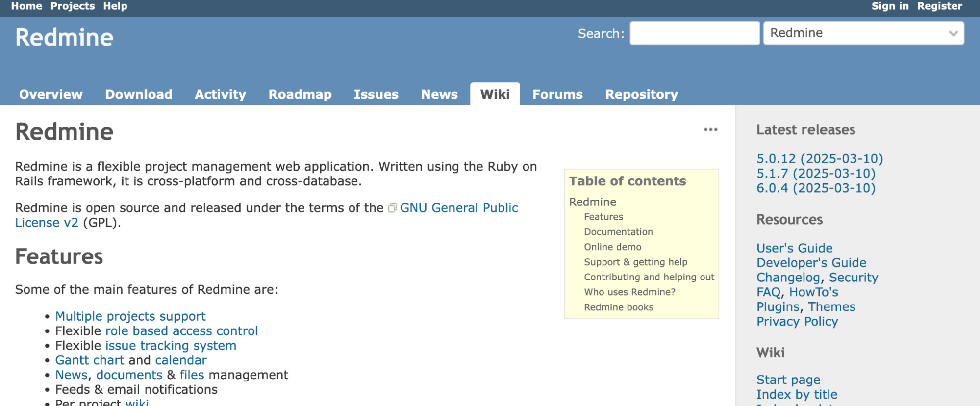Click the external link icon before GNU

pos(392,208)
